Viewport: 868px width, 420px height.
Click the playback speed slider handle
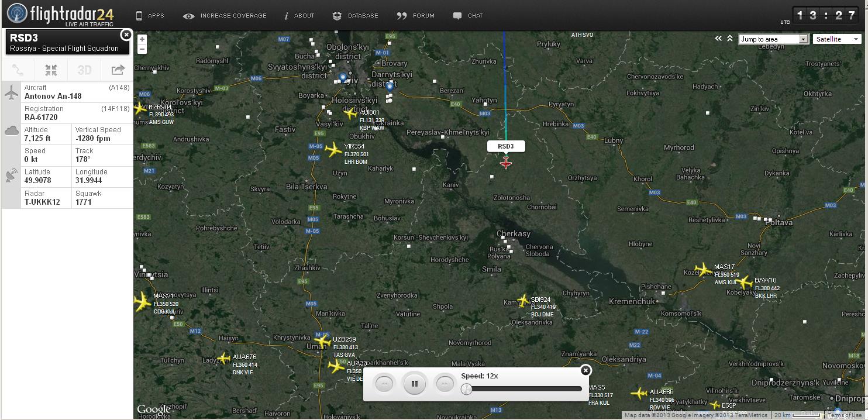click(466, 389)
